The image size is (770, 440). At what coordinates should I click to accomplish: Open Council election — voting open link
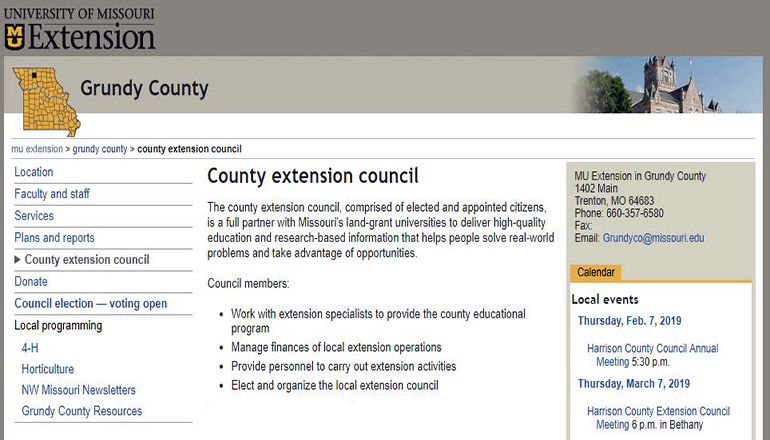click(x=90, y=303)
